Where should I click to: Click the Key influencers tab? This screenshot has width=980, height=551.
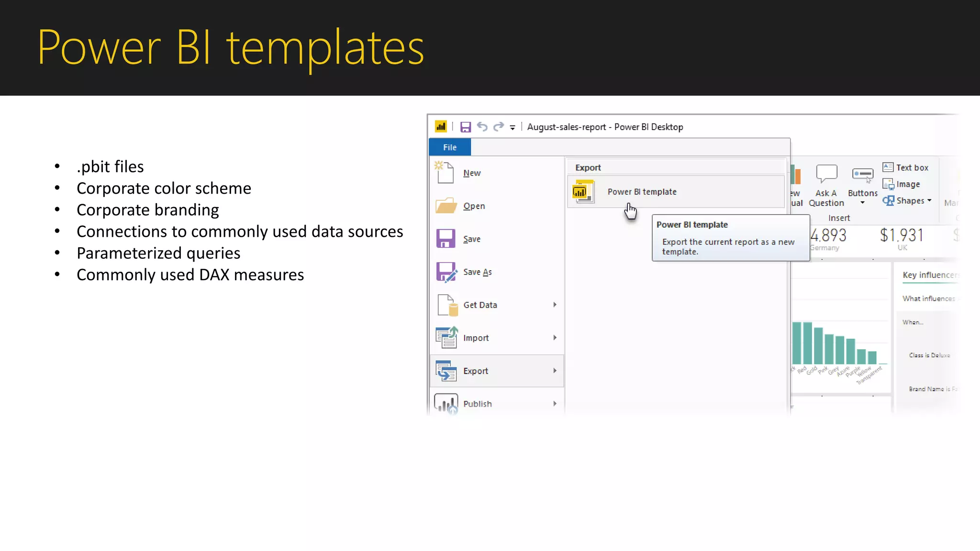pos(930,275)
